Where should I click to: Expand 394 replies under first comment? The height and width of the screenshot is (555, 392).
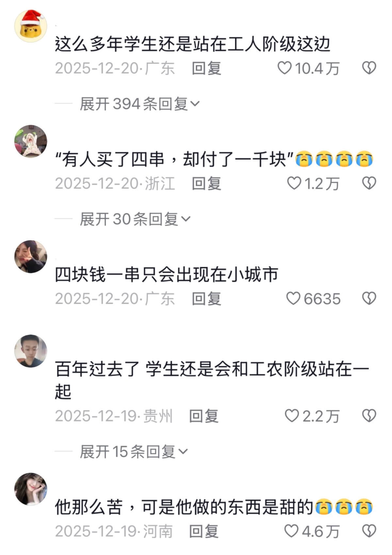tap(140, 104)
